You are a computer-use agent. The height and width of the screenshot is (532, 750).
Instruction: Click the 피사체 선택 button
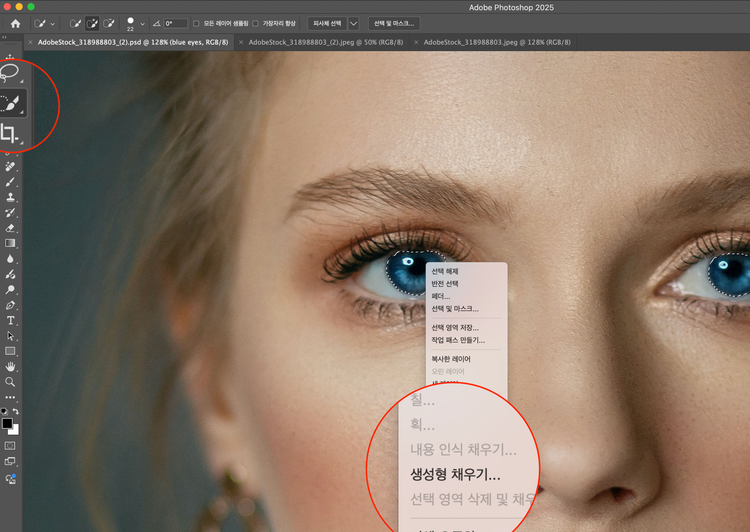[x=327, y=23]
